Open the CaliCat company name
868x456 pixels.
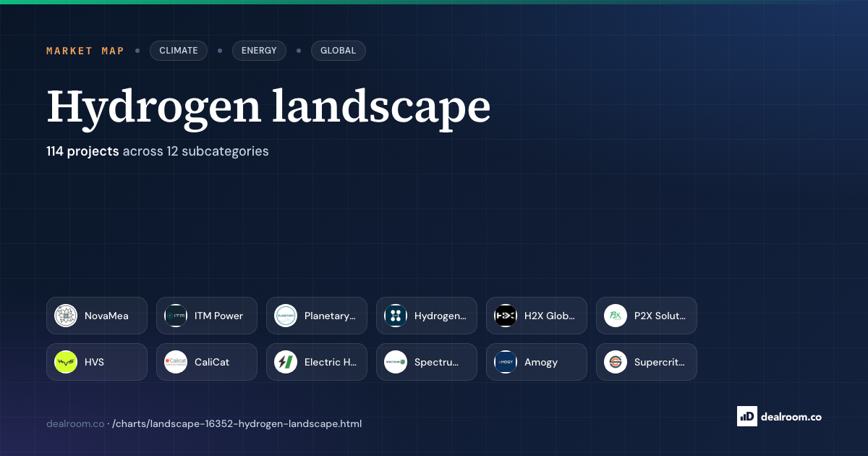tap(212, 362)
